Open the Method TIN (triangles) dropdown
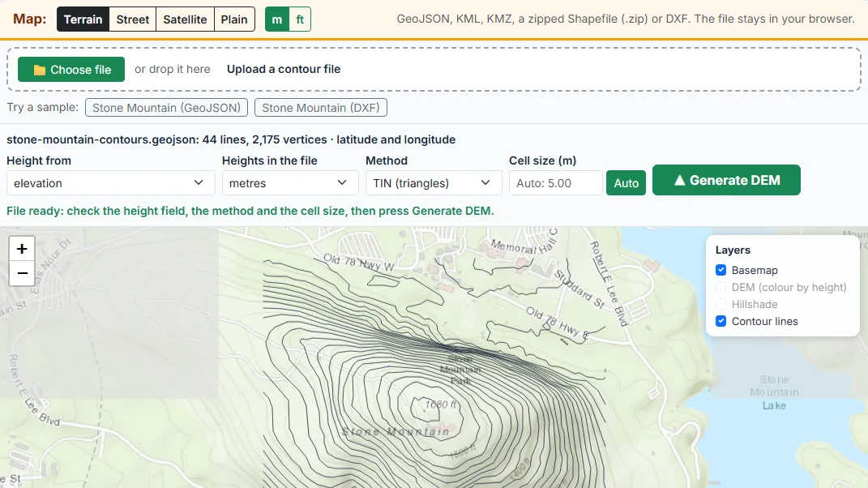 [x=434, y=182]
